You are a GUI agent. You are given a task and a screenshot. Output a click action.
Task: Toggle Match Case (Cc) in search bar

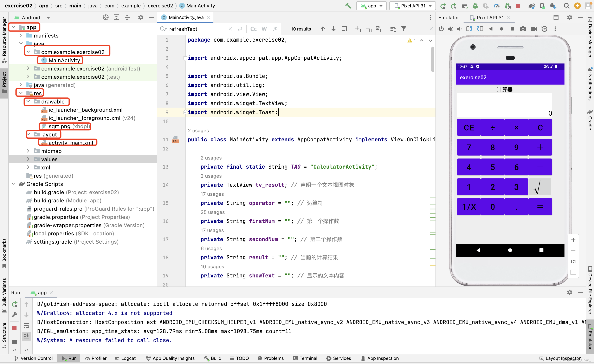253,29
